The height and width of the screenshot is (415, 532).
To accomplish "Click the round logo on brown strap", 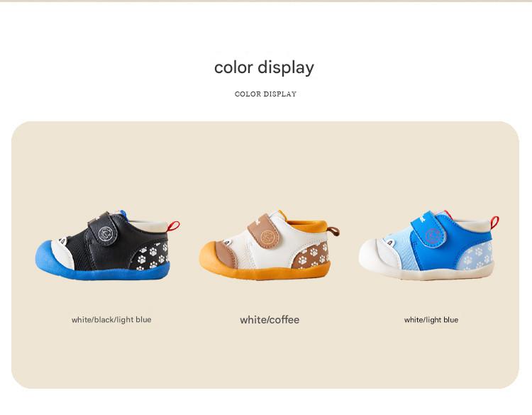I will point(268,236).
